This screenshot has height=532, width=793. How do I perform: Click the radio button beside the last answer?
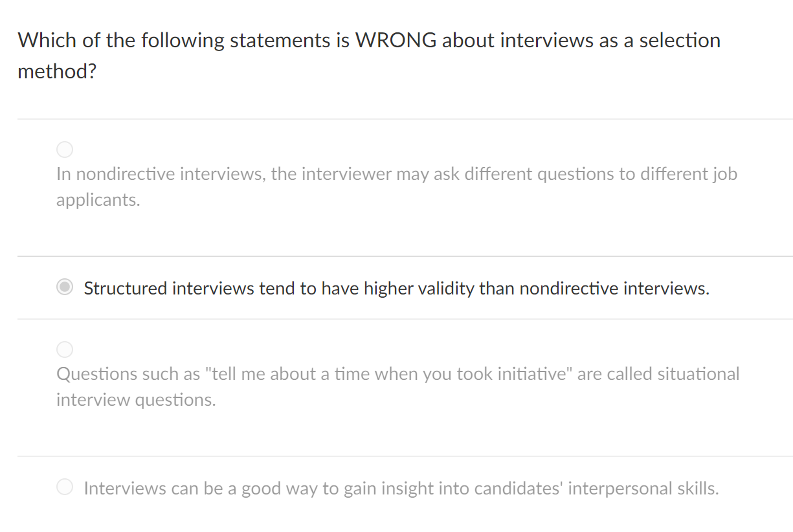click(x=65, y=487)
